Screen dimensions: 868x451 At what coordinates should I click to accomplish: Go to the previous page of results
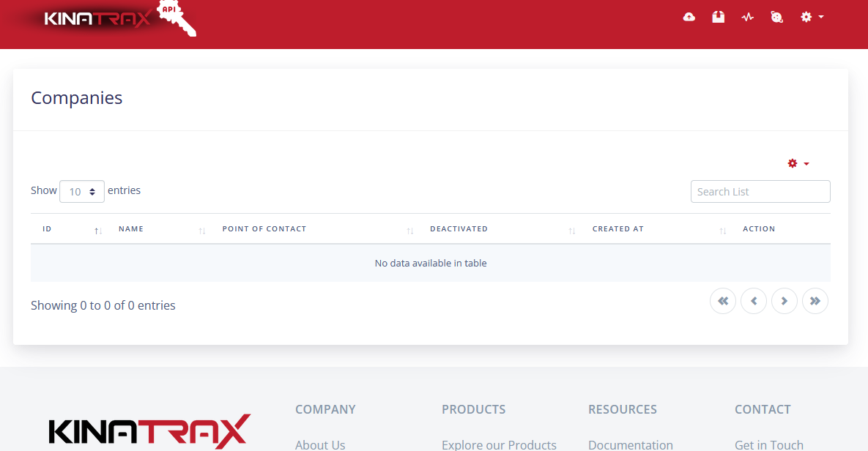click(x=753, y=301)
